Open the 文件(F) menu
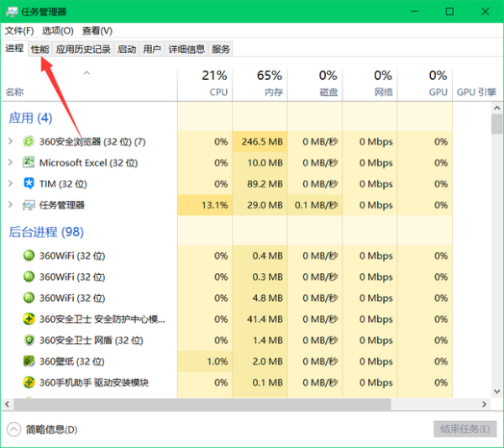 (19, 30)
